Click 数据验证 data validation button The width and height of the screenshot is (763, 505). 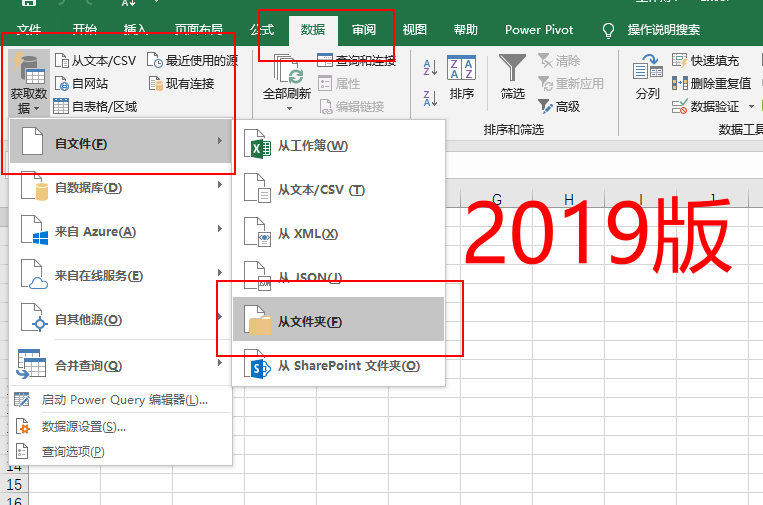click(706, 107)
